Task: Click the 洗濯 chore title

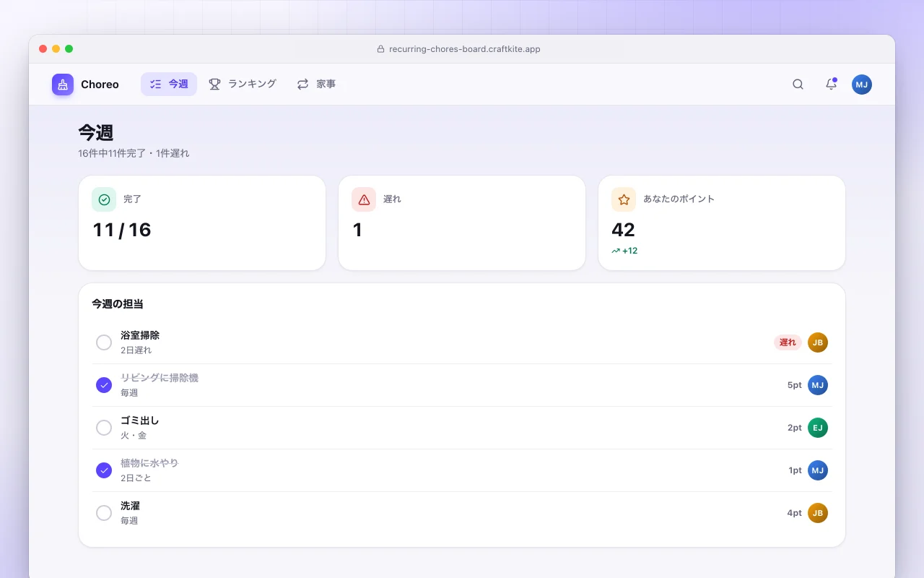Action: [130, 506]
